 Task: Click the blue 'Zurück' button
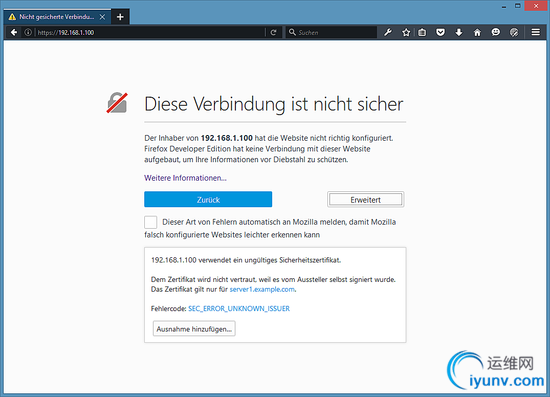(208, 199)
